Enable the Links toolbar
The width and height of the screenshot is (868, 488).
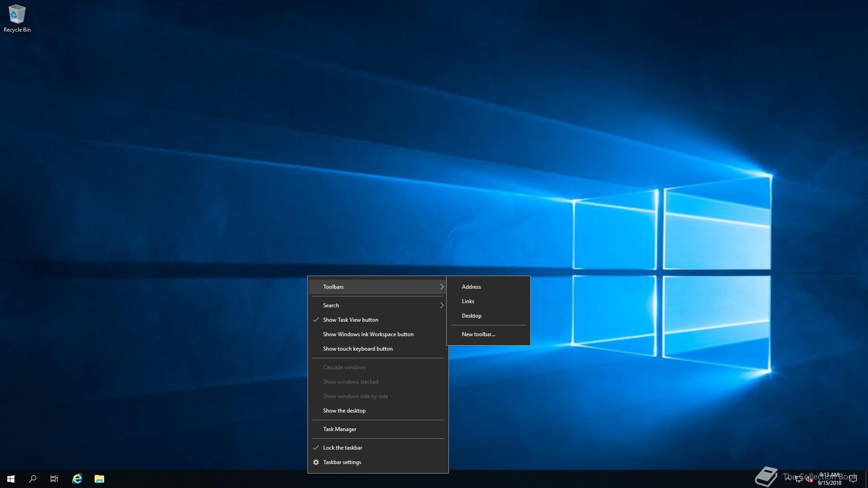pos(488,301)
